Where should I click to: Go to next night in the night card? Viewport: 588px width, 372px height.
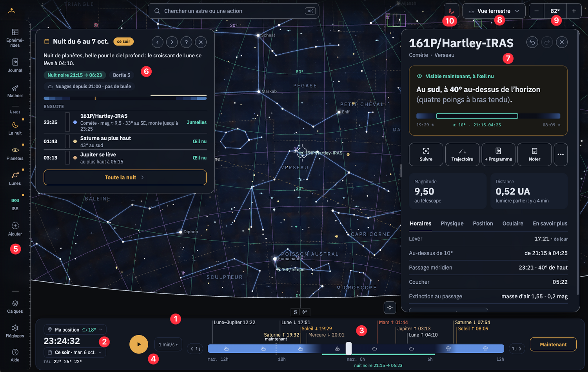coord(172,42)
